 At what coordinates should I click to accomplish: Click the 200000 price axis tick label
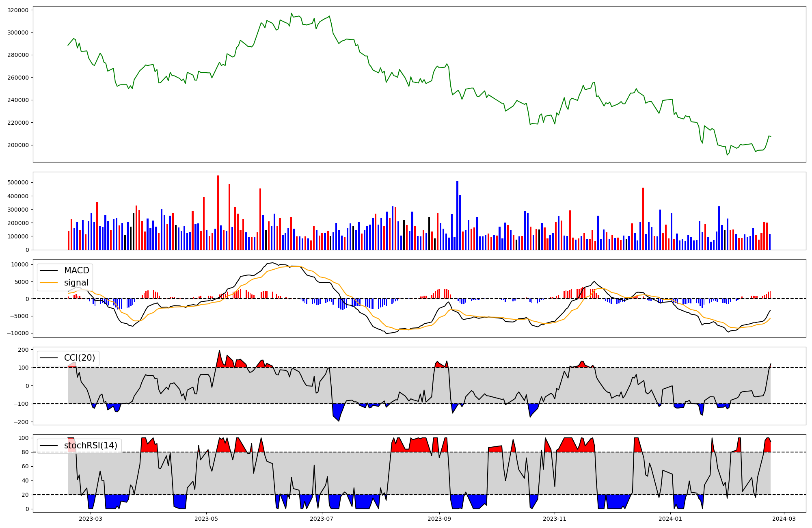(18, 145)
